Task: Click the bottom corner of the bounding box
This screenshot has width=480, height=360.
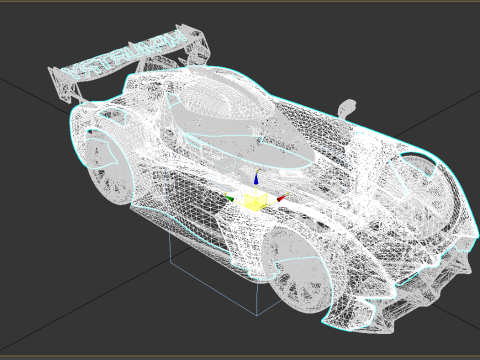Action: pyautogui.click(x=257, y=315)
